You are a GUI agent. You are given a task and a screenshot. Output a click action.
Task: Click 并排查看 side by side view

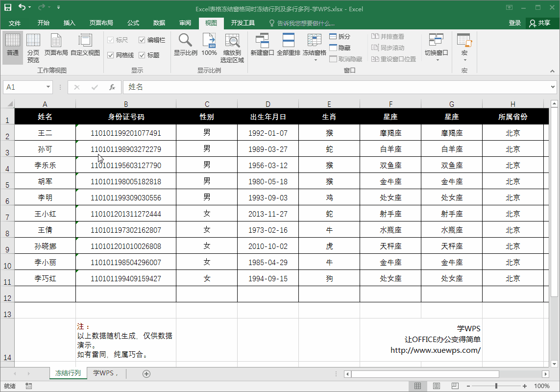[x=388, y=36]
